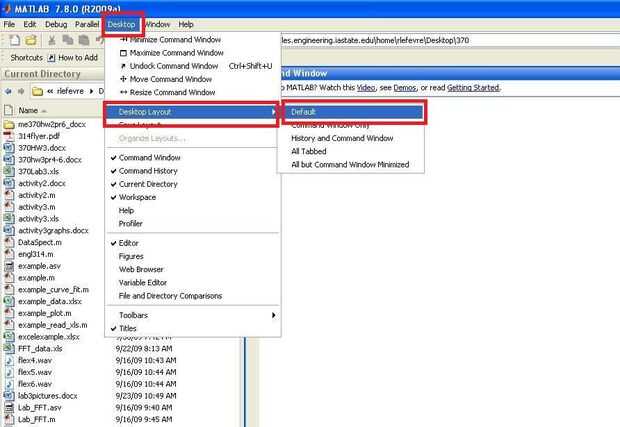
Task: Click the Paste toolbar icon
Action: pyautogui.click(x=83, y=40)
